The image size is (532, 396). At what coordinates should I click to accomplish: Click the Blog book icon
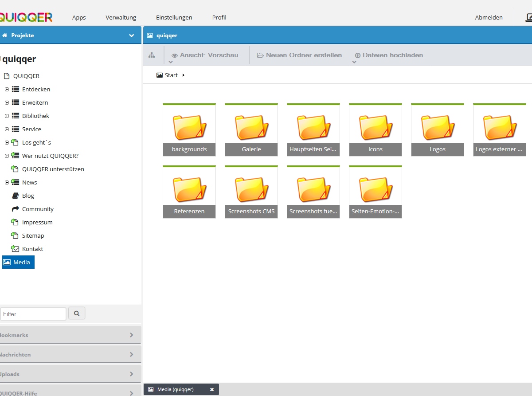tap(16, 196)
